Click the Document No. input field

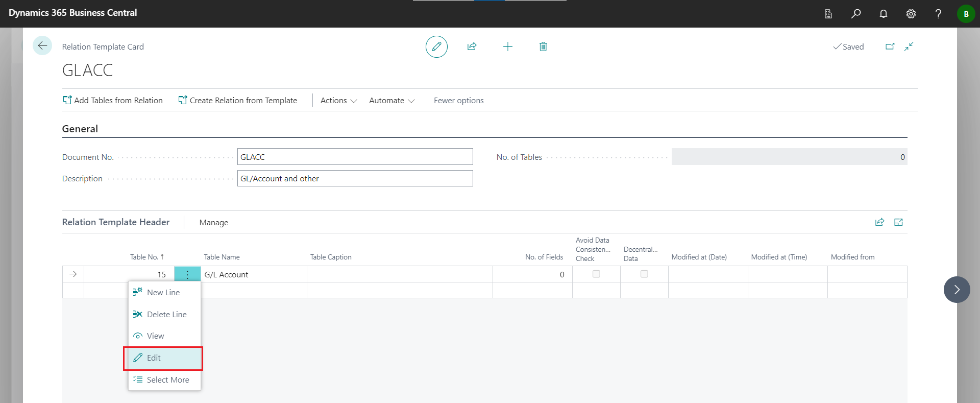click(355, 157)
